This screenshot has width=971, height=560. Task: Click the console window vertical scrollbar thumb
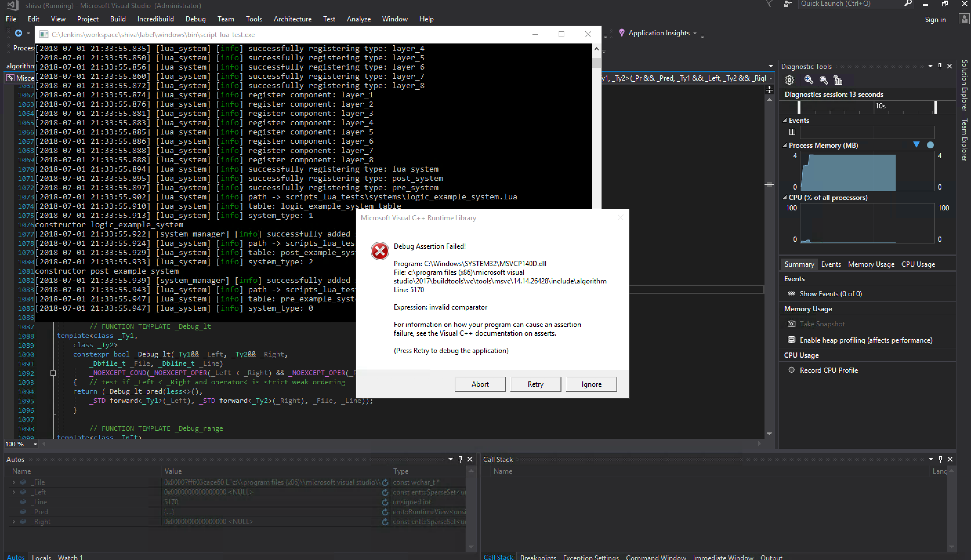tap(597, 63)
